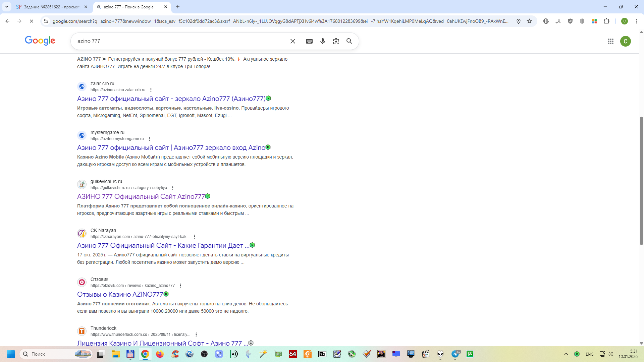Show hidden system tray icons
The height and width of the screenshot is (362, 644).
tap(566, 354)
